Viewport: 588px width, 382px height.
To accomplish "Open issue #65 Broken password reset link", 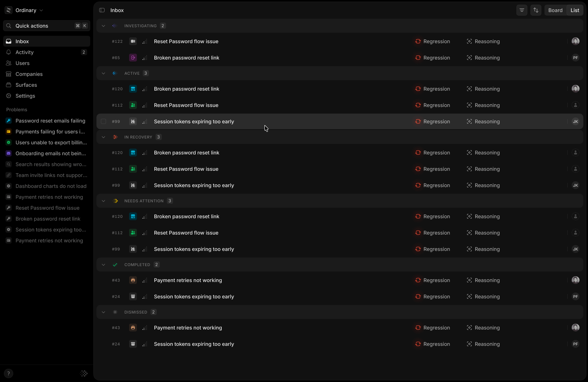I will coord(340,58).
